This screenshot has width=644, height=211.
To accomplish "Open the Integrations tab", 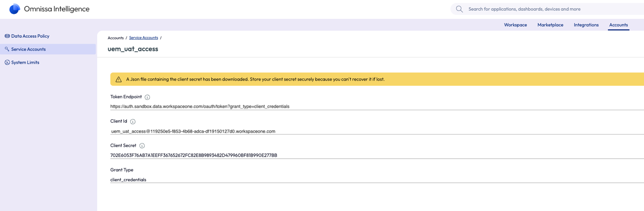I will pos(586,25).
